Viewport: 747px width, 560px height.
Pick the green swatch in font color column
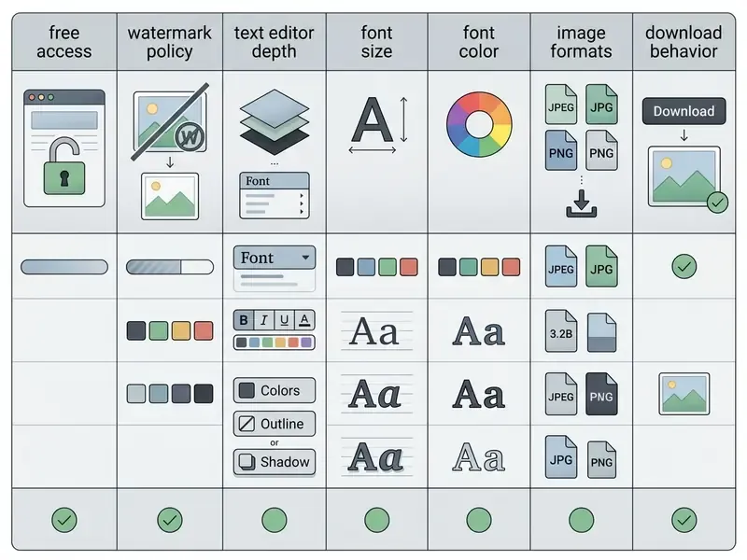point(469,267)
